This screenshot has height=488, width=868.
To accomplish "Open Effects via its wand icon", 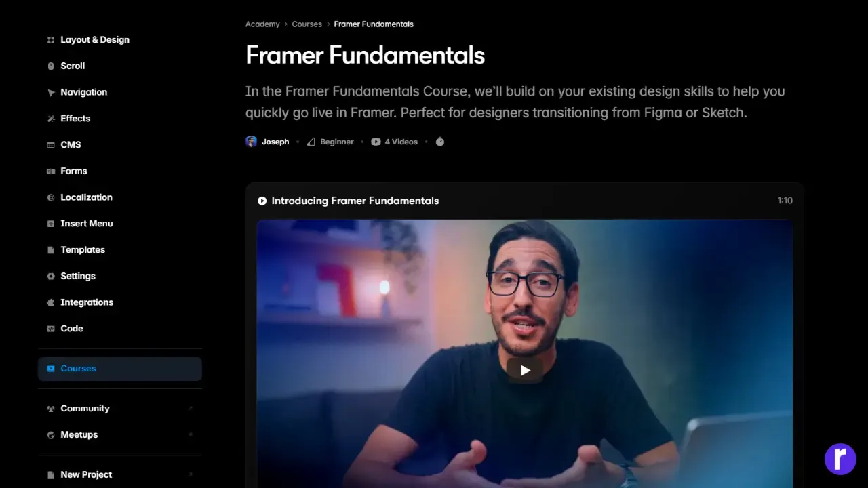I will [x=51, y=119].
